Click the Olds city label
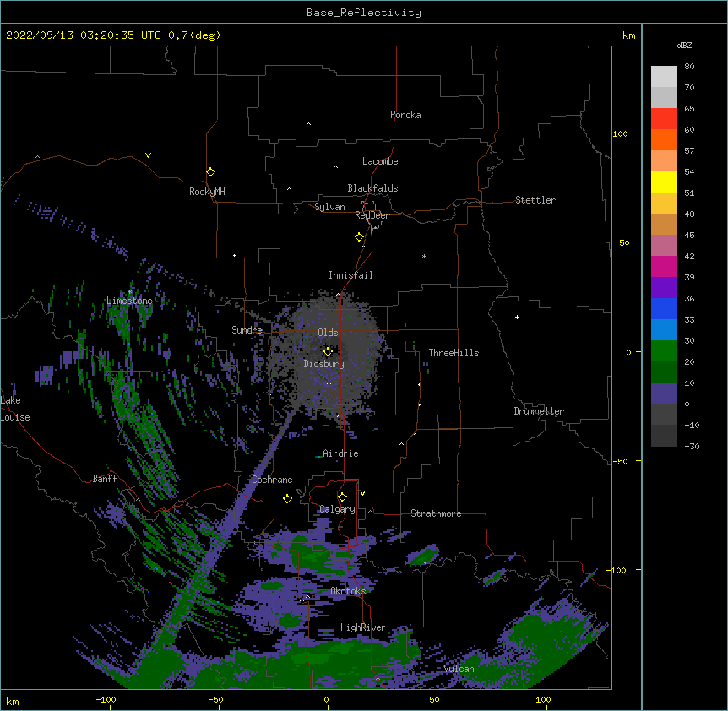 point(328,333)
